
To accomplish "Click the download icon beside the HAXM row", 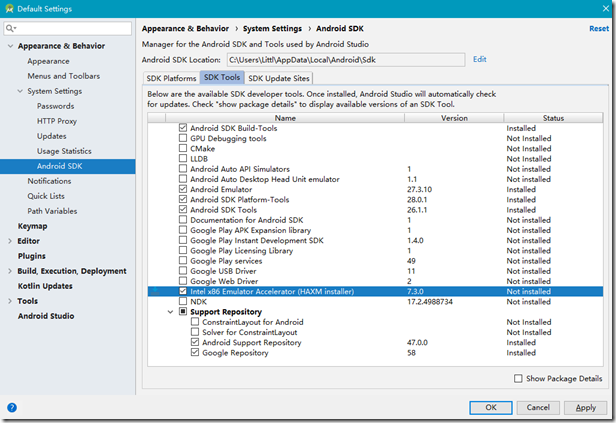I will click(156, 291).
